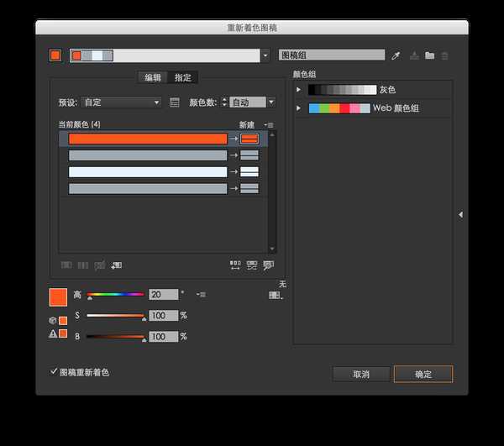Click the B value field showing 100
This screenshot has height=446, width=504.
[x=163, y=337]
